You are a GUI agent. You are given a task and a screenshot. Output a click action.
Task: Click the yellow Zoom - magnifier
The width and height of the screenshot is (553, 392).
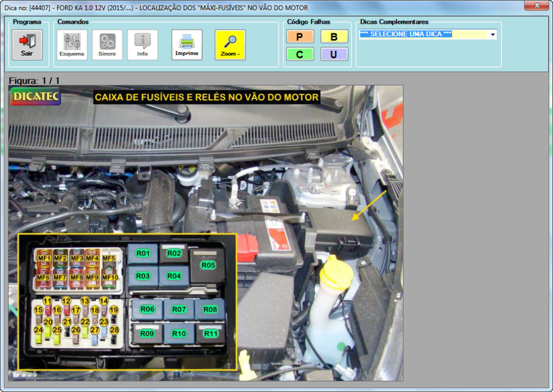pos(230,45)
